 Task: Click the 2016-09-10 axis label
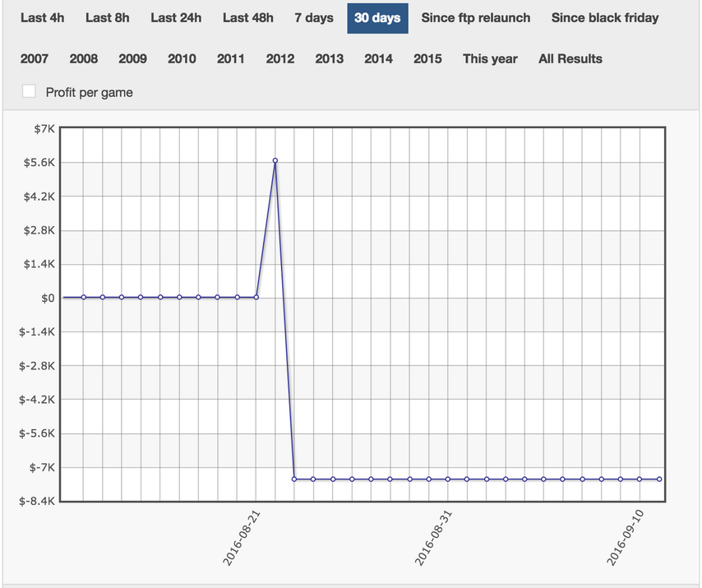click(x=625, y=538)
